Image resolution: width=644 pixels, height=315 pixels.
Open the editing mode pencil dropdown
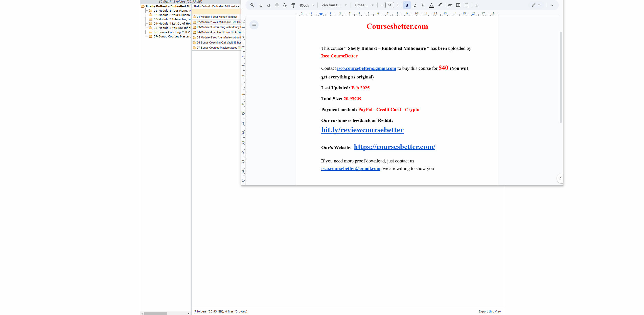[536, 5]
